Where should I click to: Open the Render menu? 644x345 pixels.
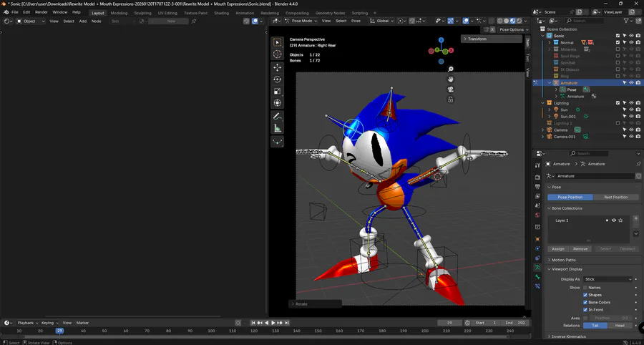[x=42, y=12]
